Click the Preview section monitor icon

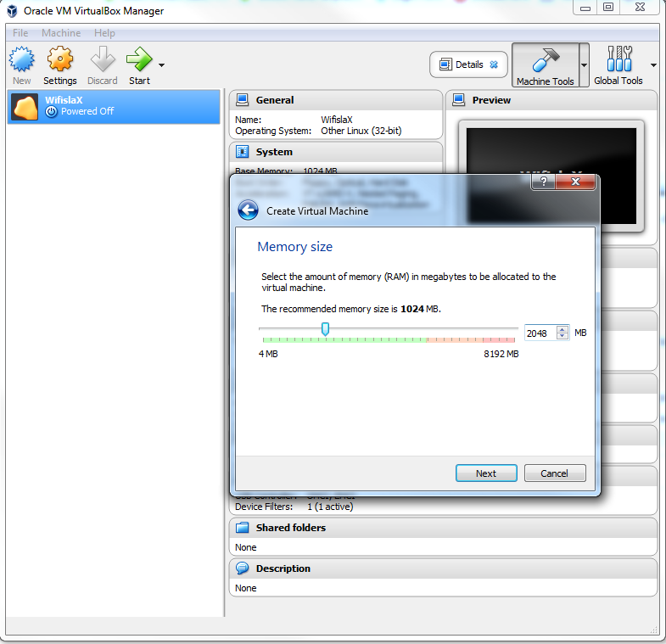pyautogui.click(x=459, y=100)
